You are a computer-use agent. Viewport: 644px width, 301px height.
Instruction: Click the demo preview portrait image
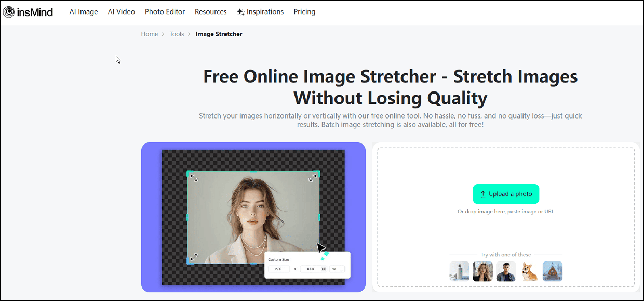point(253,217)
